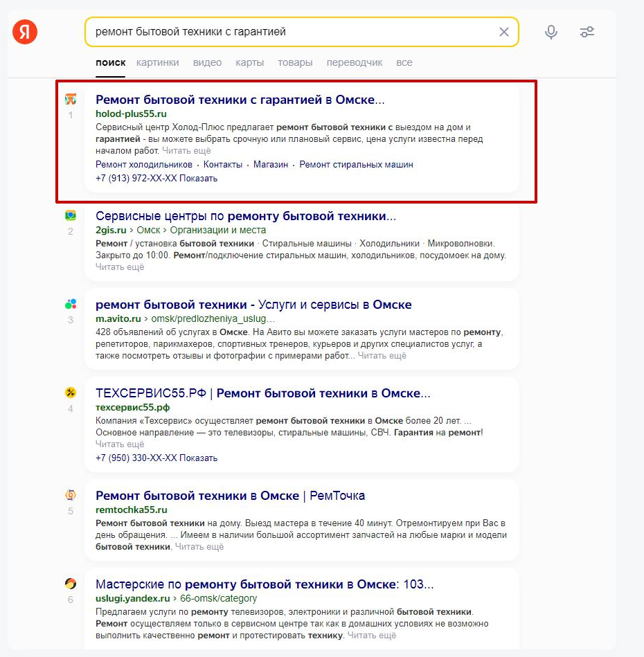Open the карты tab

click(x=250, y=63)
